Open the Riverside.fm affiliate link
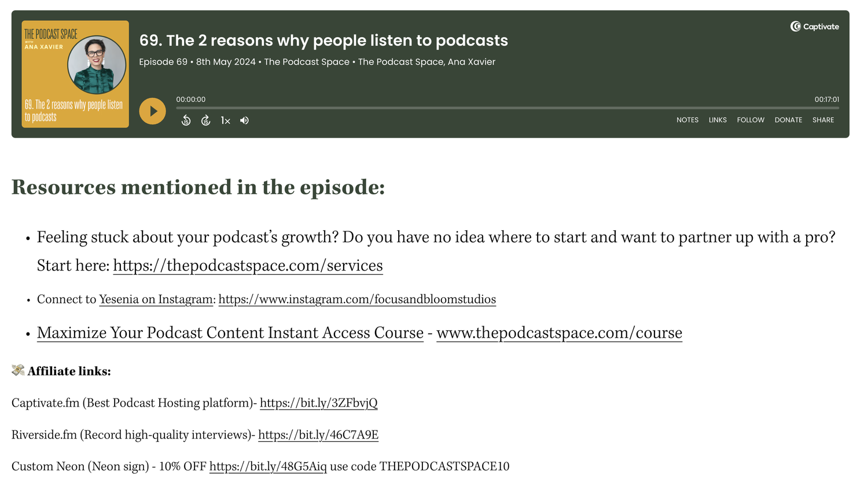 318,434
